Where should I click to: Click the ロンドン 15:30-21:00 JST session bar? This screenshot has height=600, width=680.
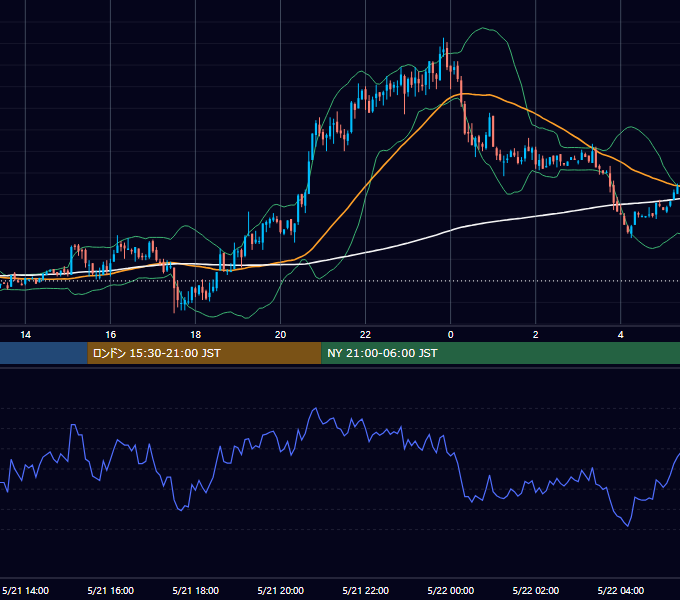click(x=204, y=353)
